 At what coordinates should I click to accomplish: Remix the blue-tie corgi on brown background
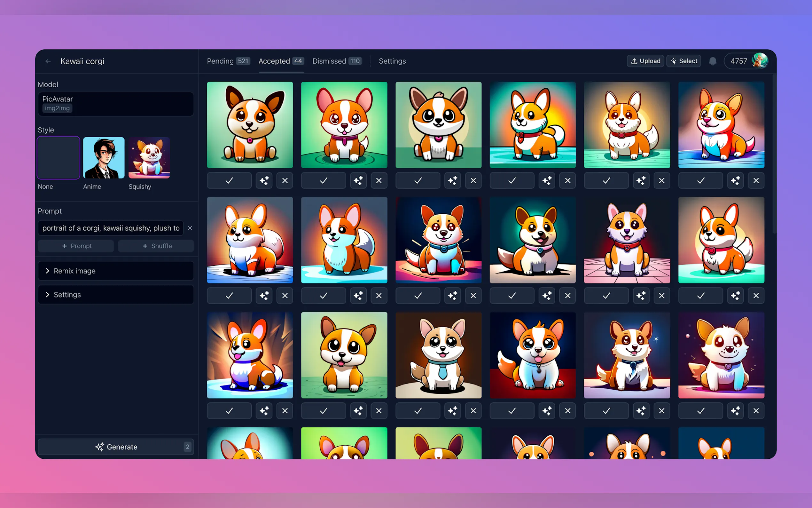tap(452, 410)
